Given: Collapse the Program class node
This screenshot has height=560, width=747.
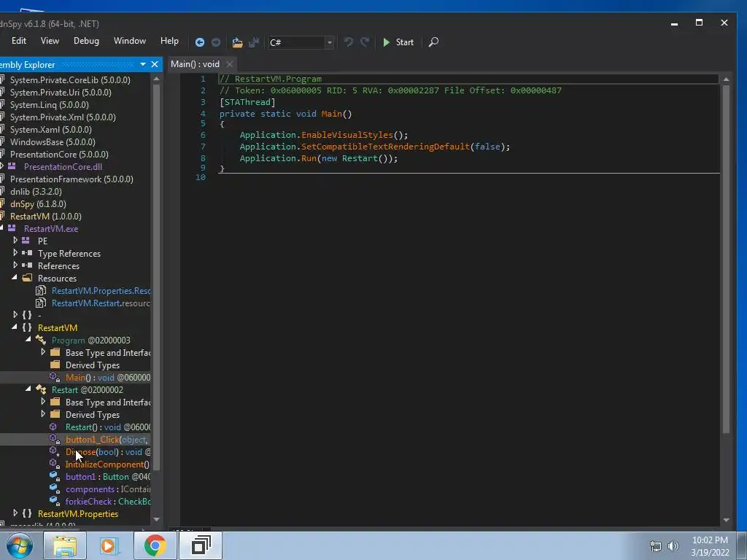Looking at the screenshot, I should [28, 339].
